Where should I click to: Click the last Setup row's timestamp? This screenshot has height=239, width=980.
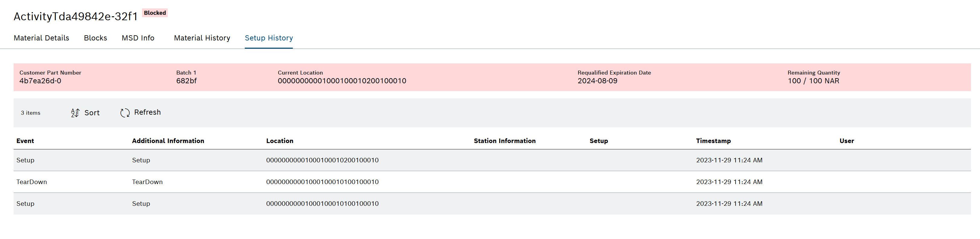tap(729, 204)
